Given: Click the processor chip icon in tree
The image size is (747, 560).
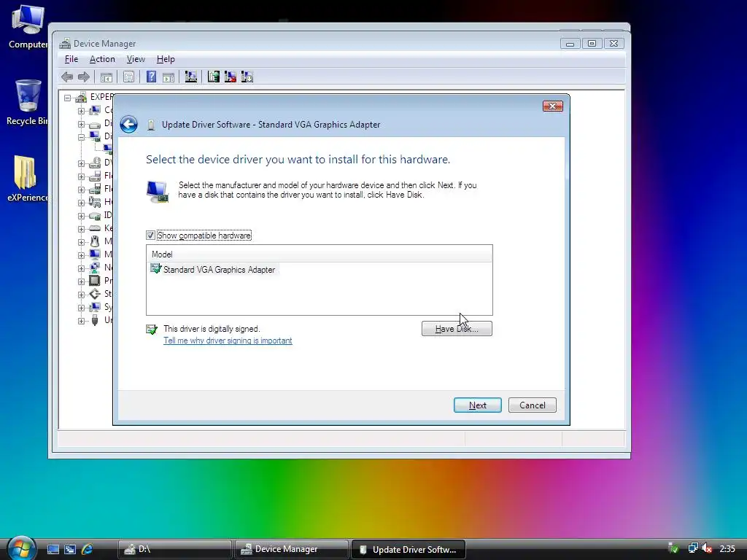Looking at the screenshot, I should pyautogui.click(x=95, y=281).
